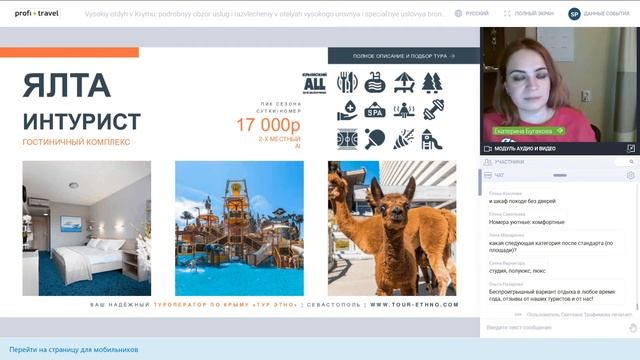Image resolution: width=640 pixels, height=360 pixels.
Task: Click the table tennis paddle icon
Action: [375, 139]
